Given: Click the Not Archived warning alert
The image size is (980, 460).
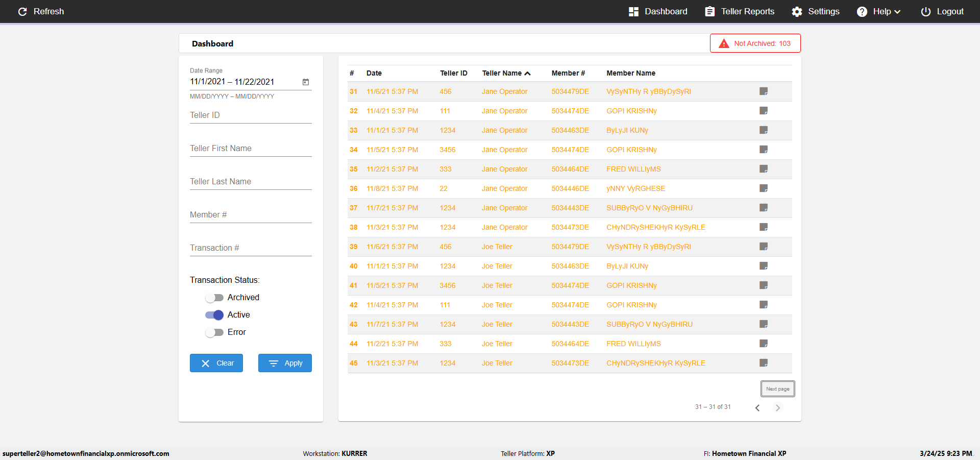Looking at the screenshot, I should click(x=755, y=43).
